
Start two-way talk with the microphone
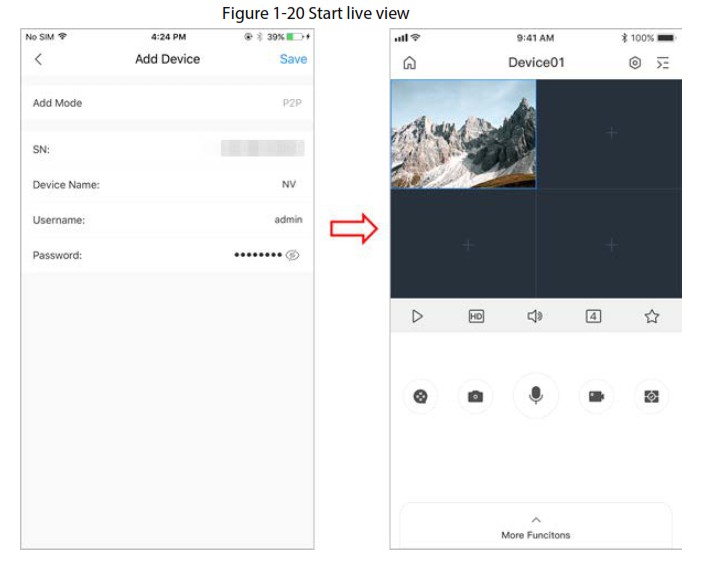pyautogui.click(x=536, y=396)
